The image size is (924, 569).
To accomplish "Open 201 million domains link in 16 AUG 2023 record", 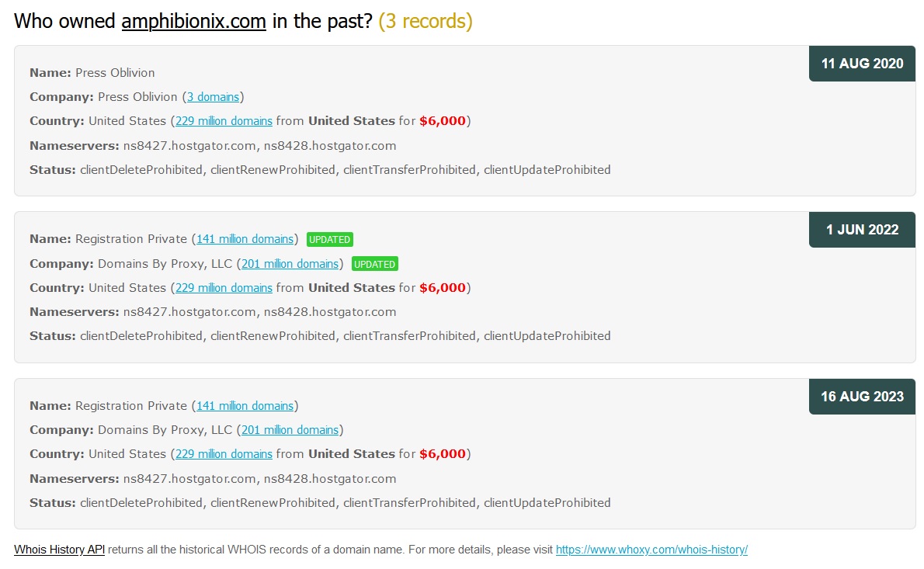I will point(290,430).
